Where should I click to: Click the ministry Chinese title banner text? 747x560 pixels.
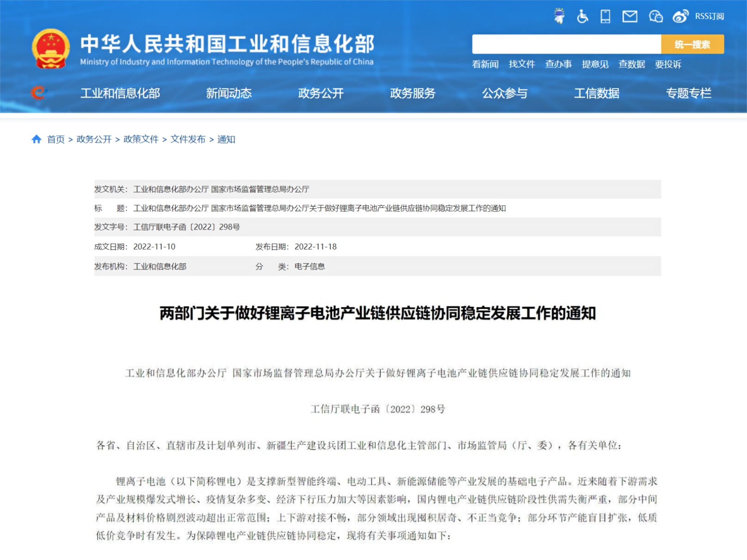coord(227,44)
